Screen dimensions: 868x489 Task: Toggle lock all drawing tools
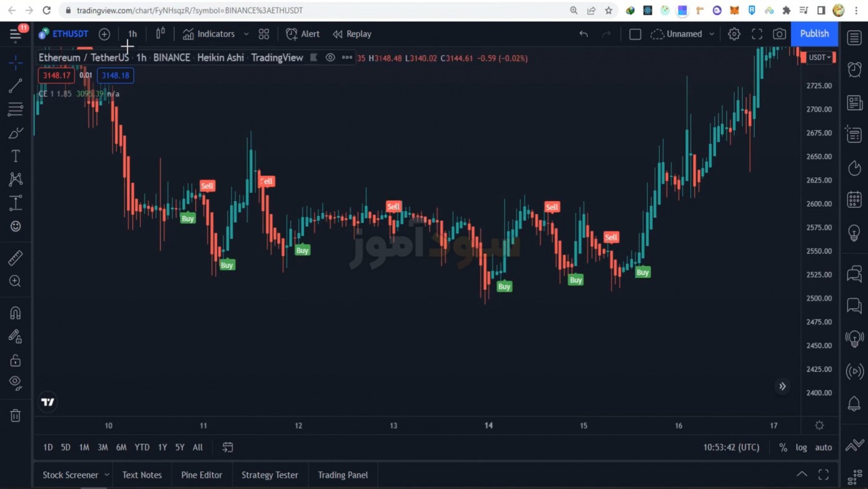(15, 360)
